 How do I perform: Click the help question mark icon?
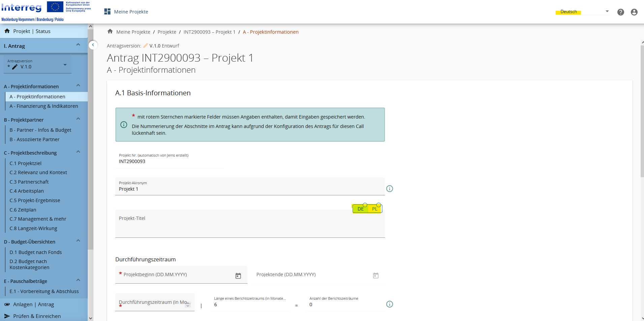(620, 12)
